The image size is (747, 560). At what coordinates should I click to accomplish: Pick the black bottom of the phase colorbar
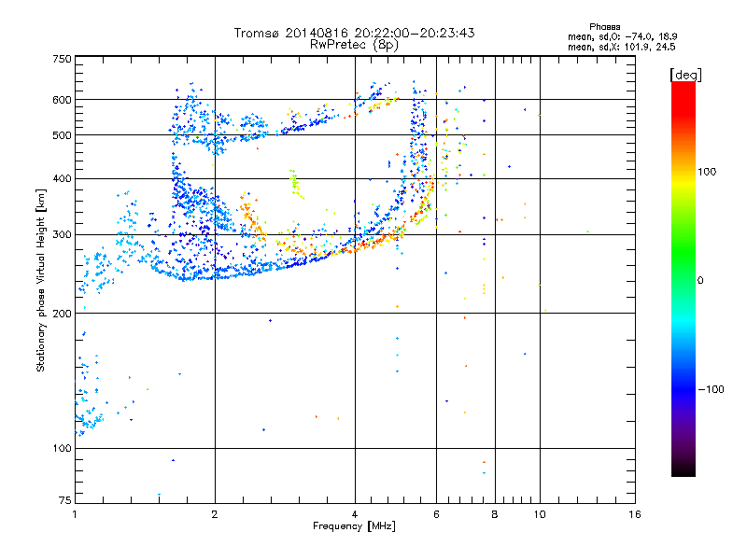[x=684, y=469]
